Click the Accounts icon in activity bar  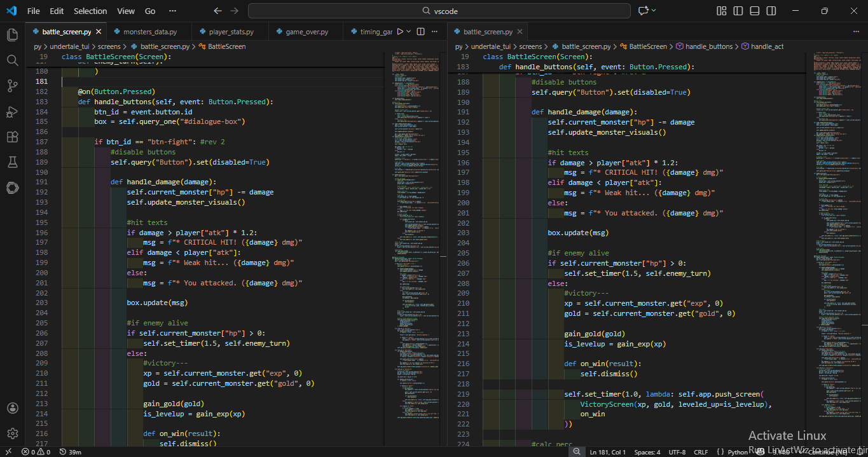tap(12, 408)
